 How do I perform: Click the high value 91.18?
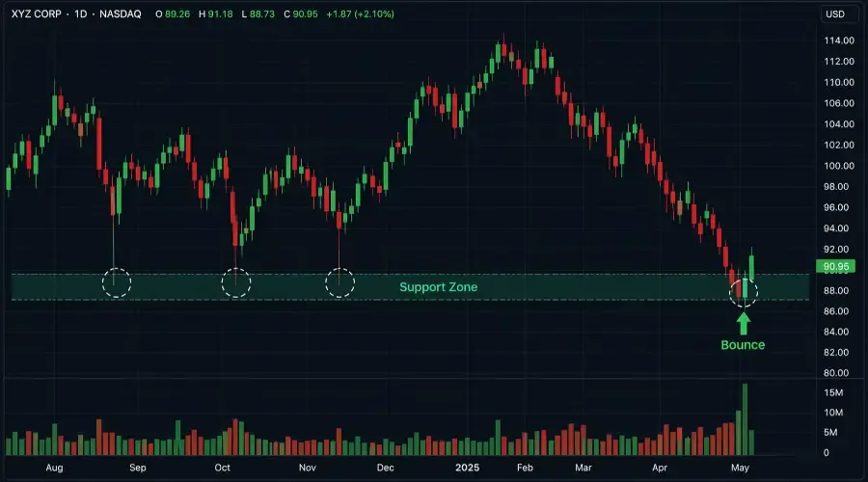tap(220, 13)
